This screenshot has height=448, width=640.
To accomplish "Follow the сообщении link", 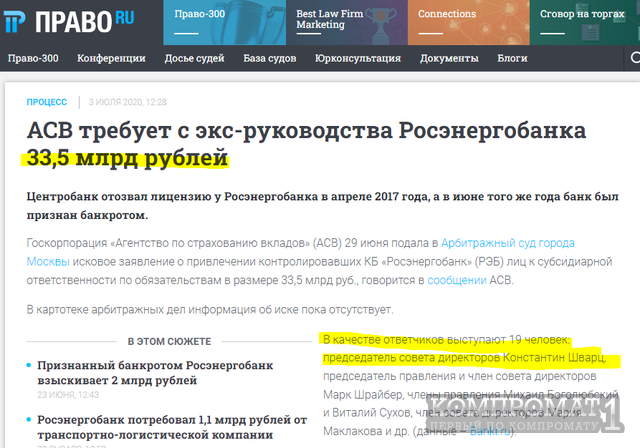I will tap(457, 280).
